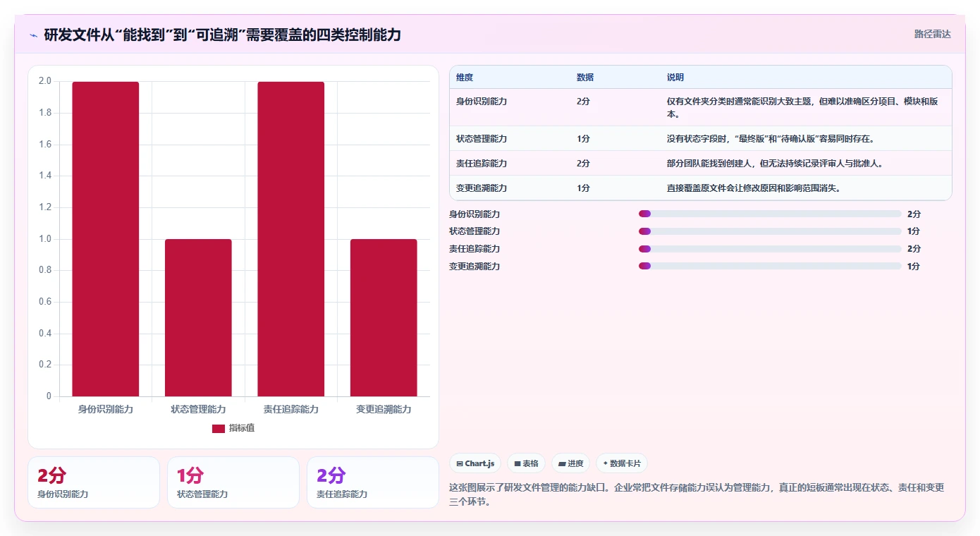
Task: Click the 数据 column header
Action: [585, 77]
